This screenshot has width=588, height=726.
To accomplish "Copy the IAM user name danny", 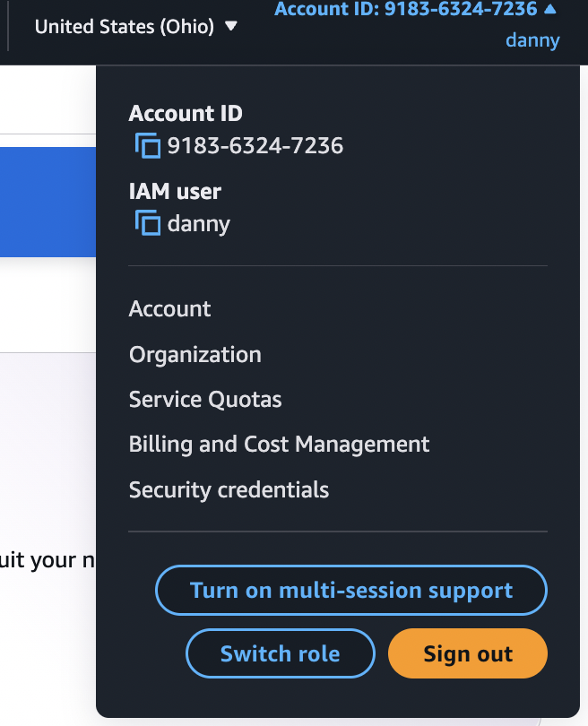I will tap(148, 223).
